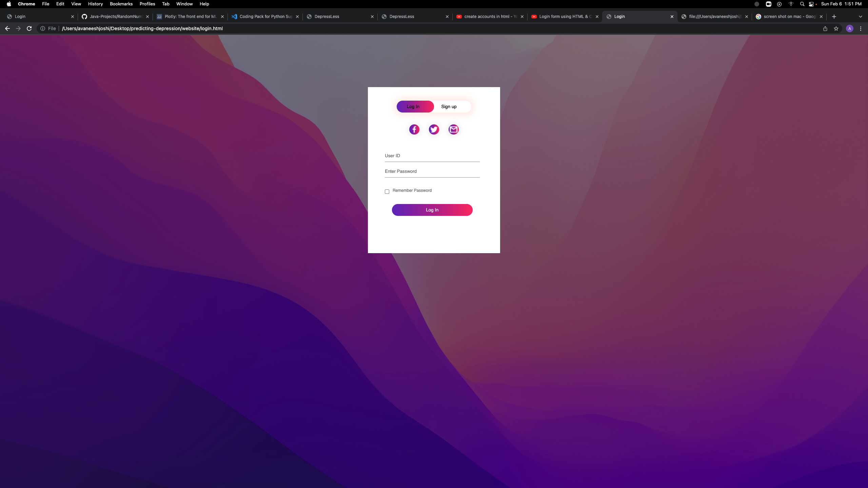This screenshot has width=868, height=488.
Task: Open macOS Spotlight search icon
Action: 802,4
